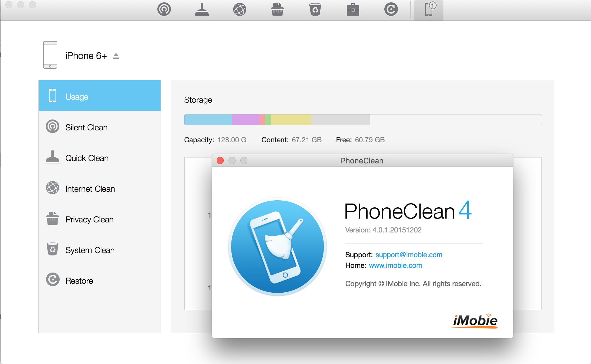The width and height of the screenshot is (591, 364).
Task: Open support@imobie.com email link
Action: (409, 255)
